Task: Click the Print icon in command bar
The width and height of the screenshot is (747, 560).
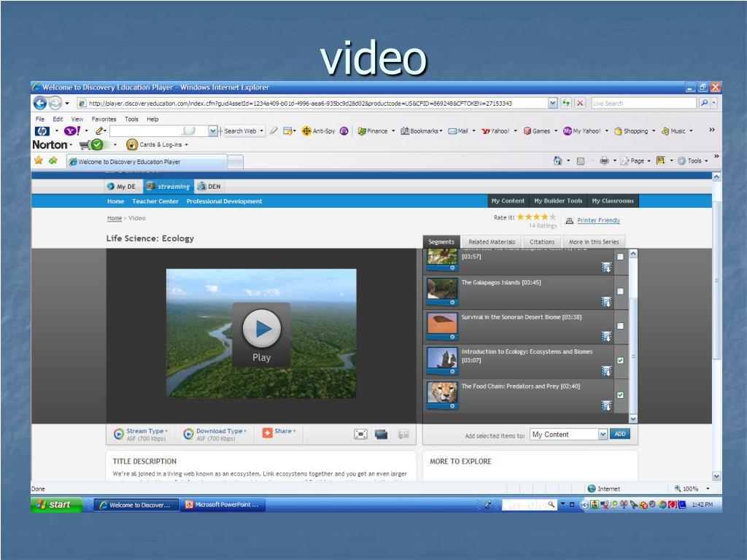Action: (604, 161)
